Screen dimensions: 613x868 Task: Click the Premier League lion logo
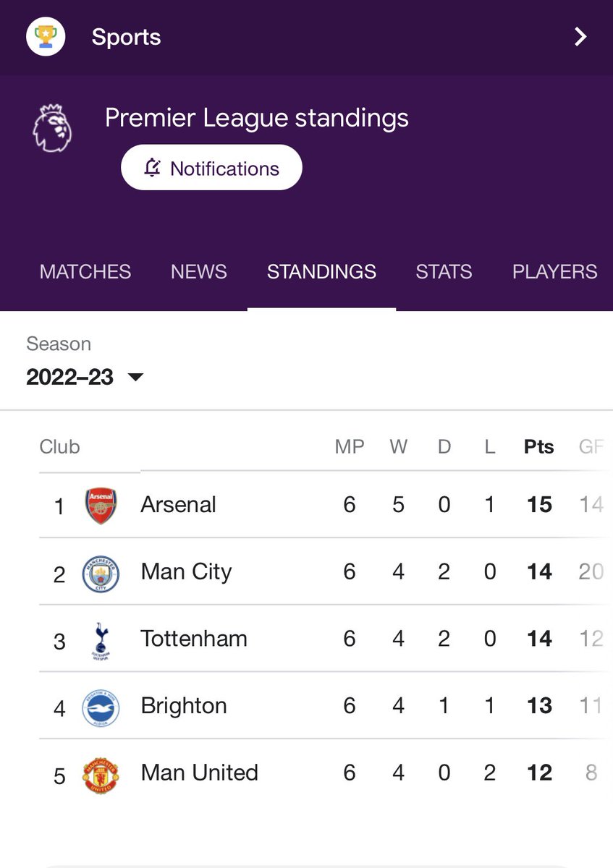tap(52, 128)
